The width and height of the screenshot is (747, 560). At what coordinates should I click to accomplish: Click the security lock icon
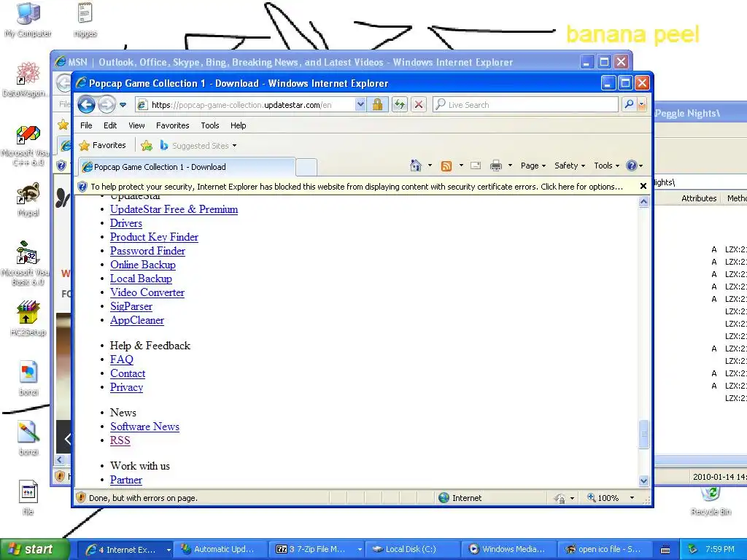[x=377, y=105]
